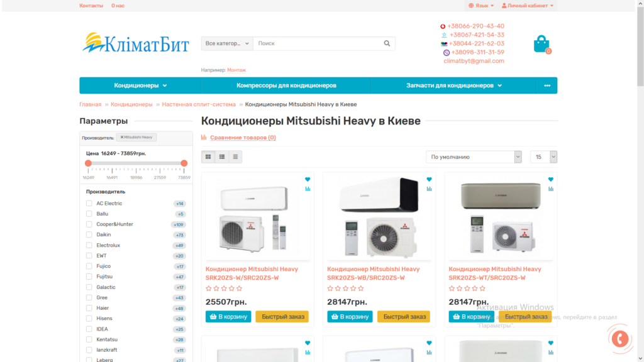Open the three-dots more menu
644x362 pixels.
(x=547, y=85)
